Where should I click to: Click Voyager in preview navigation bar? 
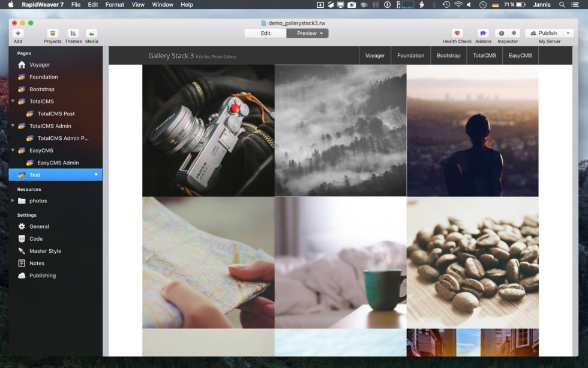click(375, 55)
